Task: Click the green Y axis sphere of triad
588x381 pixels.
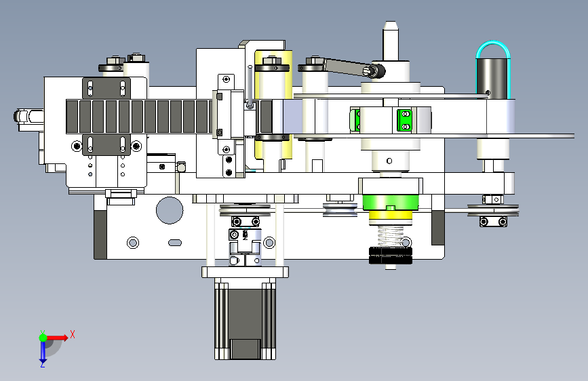Action: pos(43,338)
